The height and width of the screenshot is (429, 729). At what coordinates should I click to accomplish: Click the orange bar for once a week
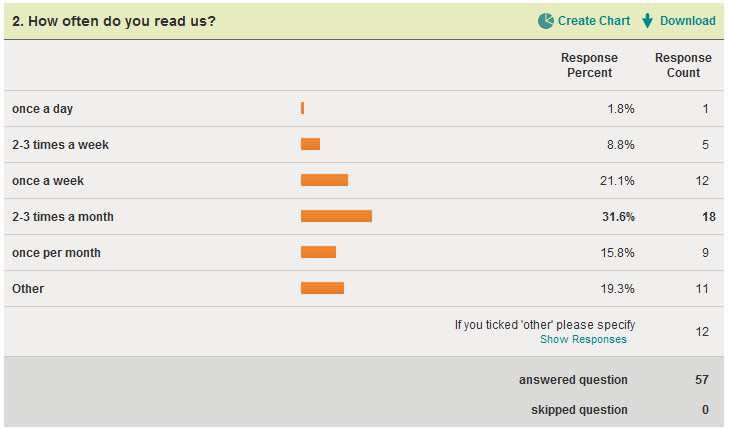tap(324, 180)
